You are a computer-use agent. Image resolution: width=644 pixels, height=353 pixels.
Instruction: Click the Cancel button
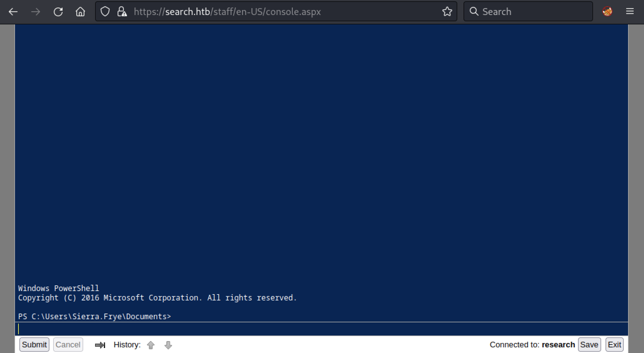68,345
